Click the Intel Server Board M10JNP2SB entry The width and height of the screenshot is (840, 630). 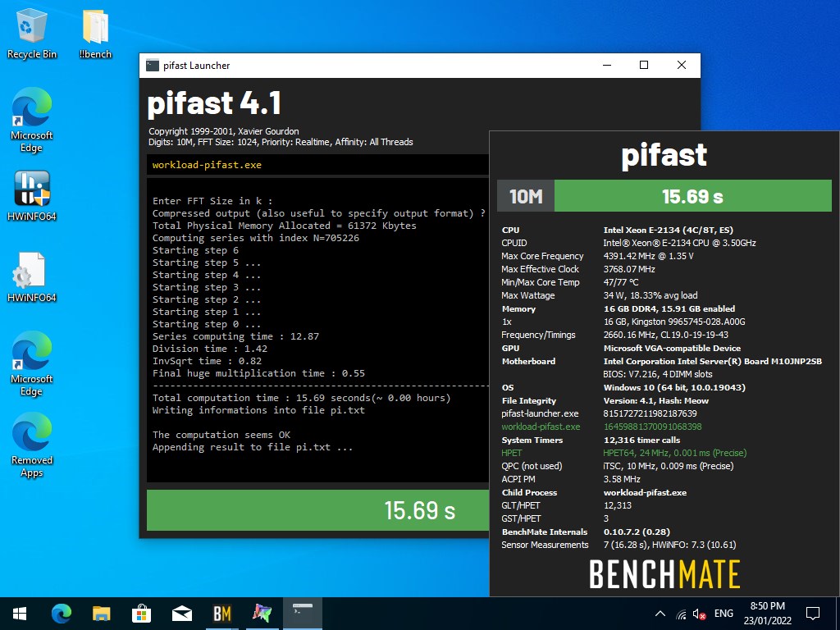713,361
